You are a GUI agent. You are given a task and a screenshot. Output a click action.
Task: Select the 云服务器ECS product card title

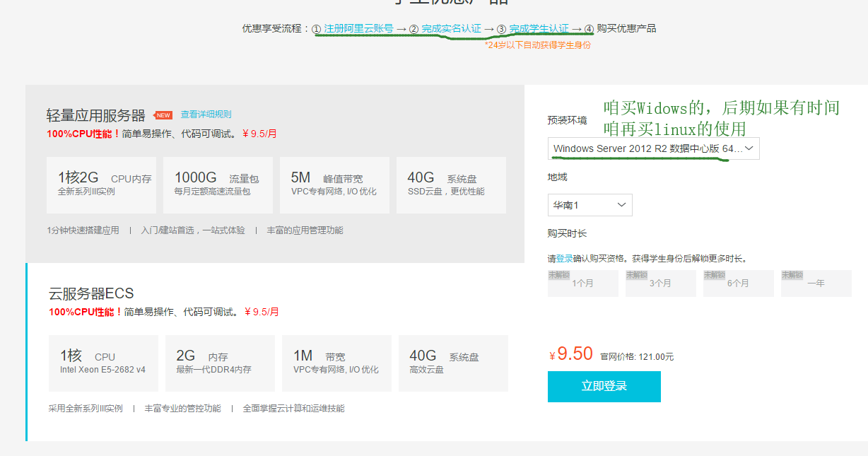(91, 293)
